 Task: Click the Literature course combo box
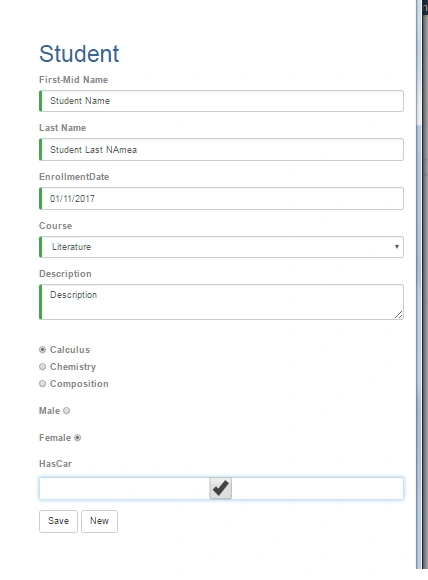pyautogui.click(x=221, y=247)
